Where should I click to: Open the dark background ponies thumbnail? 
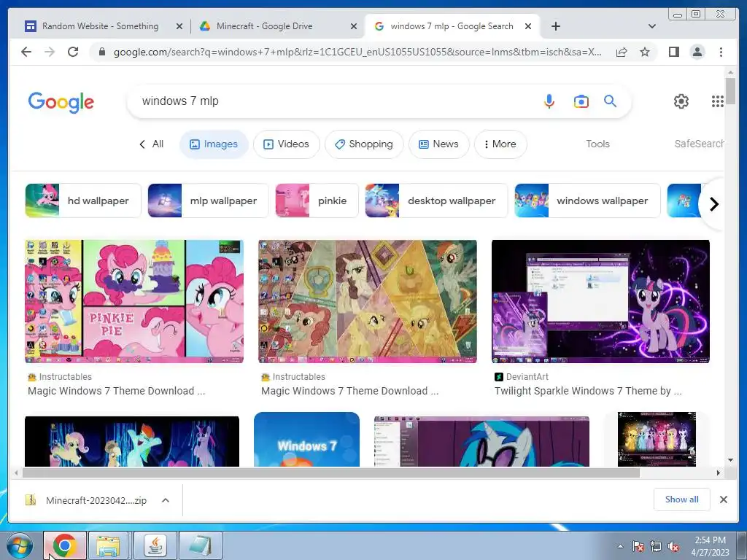coord(132,441)
